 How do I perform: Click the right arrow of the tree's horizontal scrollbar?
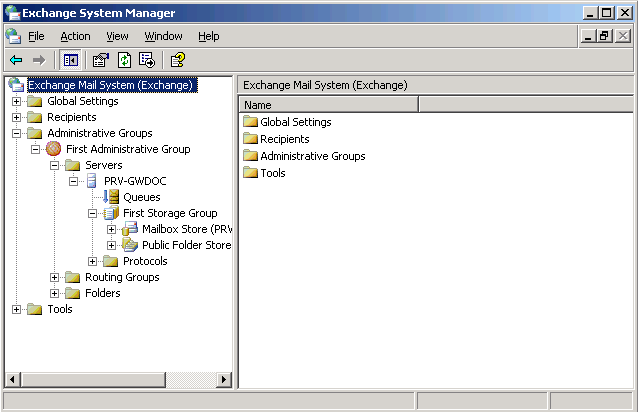(x=223, y=379)
